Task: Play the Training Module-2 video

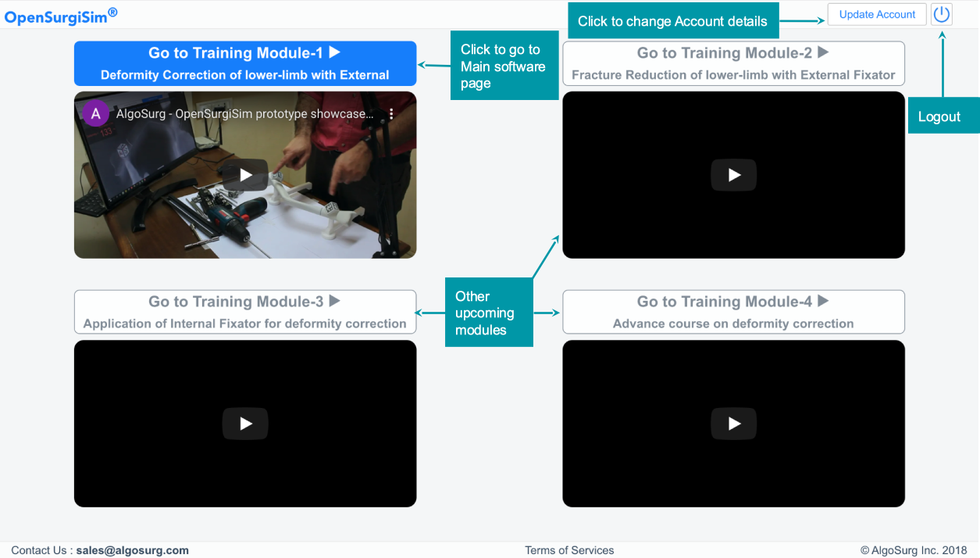Action: click(733, 175)
